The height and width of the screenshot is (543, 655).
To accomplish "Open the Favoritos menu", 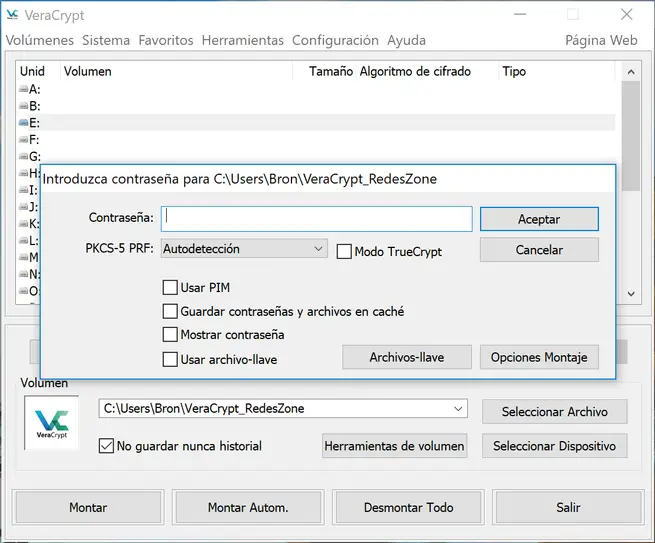I will click(x=166, y=41).
